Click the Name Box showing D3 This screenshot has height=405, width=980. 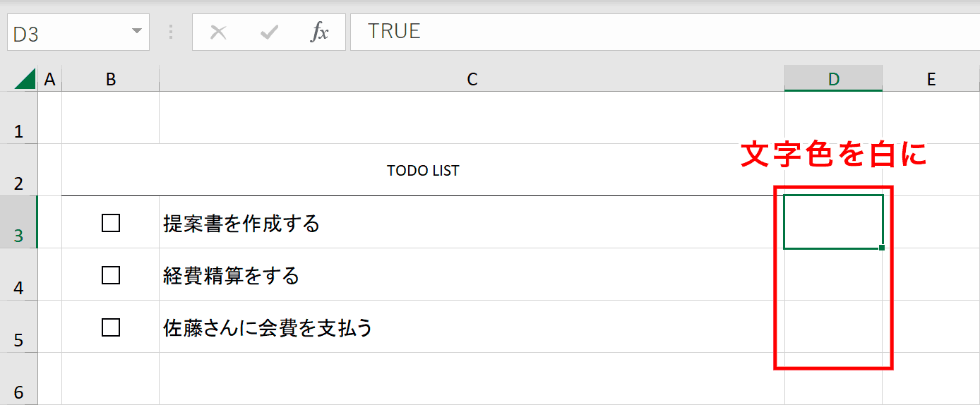click(78, 32)
